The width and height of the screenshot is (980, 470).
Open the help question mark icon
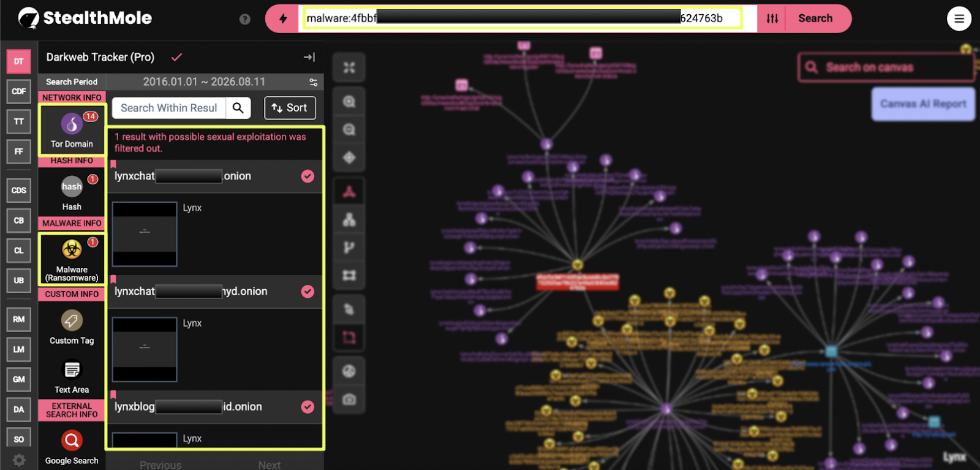[x=245, y=19]
